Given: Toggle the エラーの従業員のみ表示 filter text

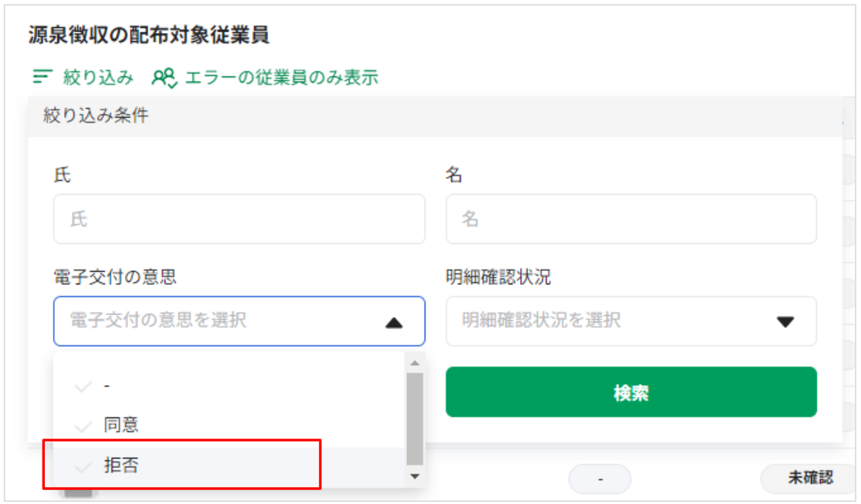Looking at the screenshot, I should point(281,76).
